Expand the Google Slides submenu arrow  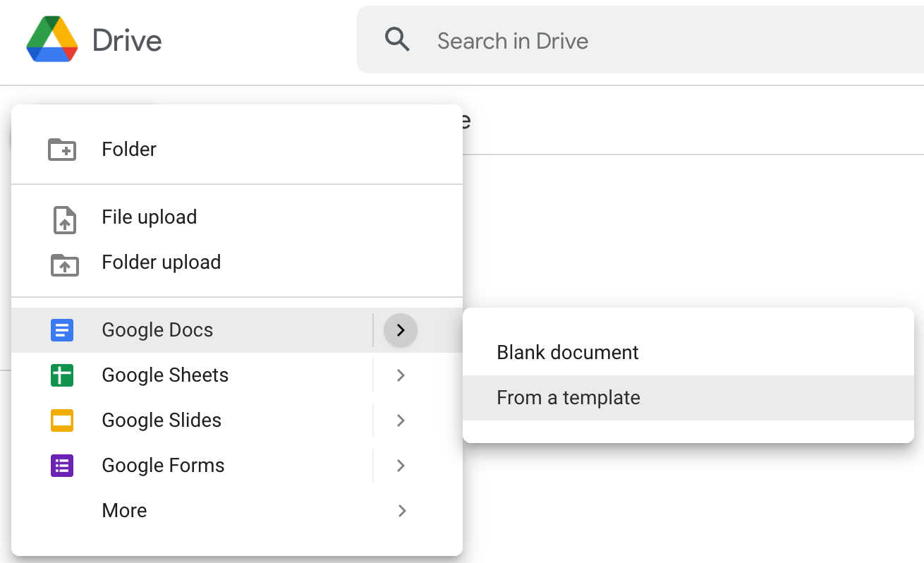pos(400,420)
